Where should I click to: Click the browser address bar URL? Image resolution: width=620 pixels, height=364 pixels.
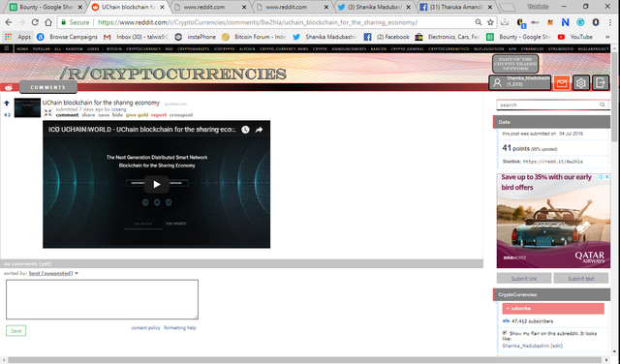tap(258, 22)
